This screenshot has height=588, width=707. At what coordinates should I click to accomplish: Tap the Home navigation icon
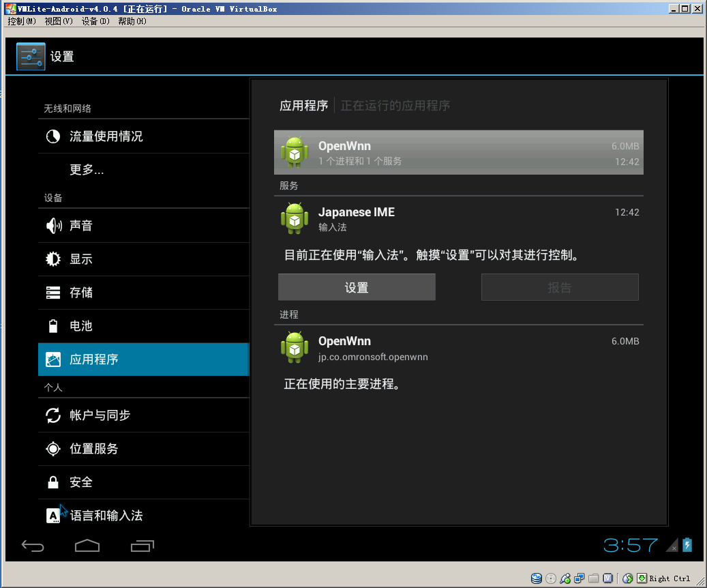click(87, 545)
